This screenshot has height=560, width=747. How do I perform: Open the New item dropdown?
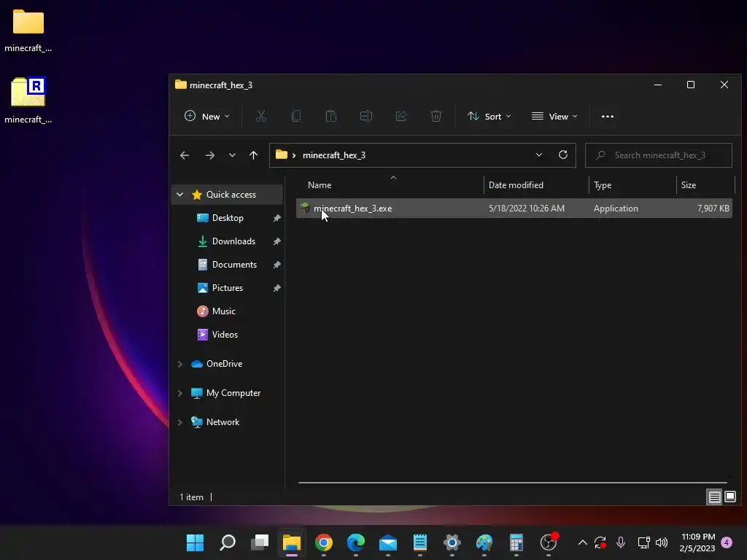[206, 116]
